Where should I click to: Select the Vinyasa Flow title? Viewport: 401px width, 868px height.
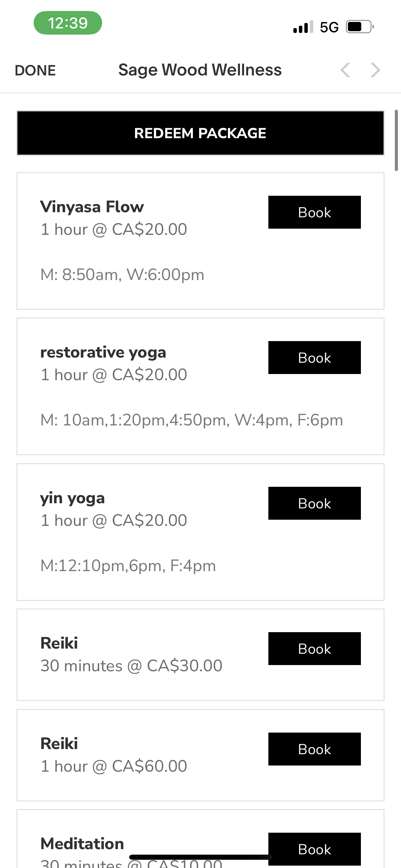pyautogui.click(x=92, y=207)
